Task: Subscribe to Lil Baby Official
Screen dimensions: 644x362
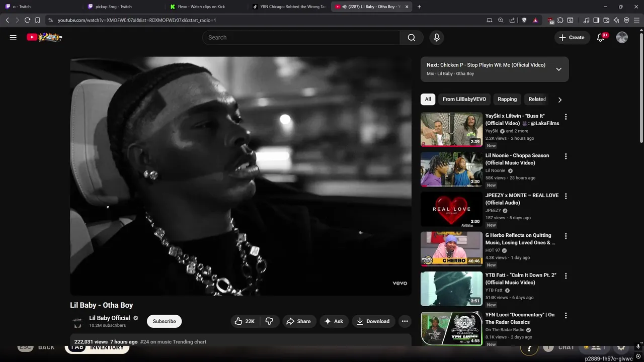Action: (165, 321)
